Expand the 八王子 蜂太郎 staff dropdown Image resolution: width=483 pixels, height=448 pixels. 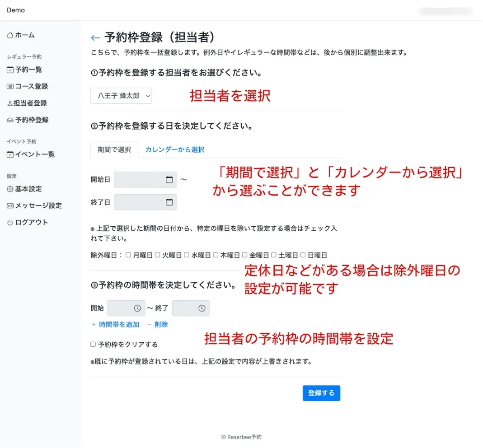(121, 96)
